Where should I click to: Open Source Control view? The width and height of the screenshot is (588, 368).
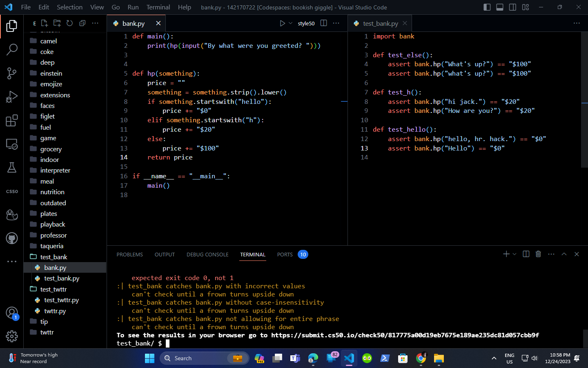coord(12,73)
